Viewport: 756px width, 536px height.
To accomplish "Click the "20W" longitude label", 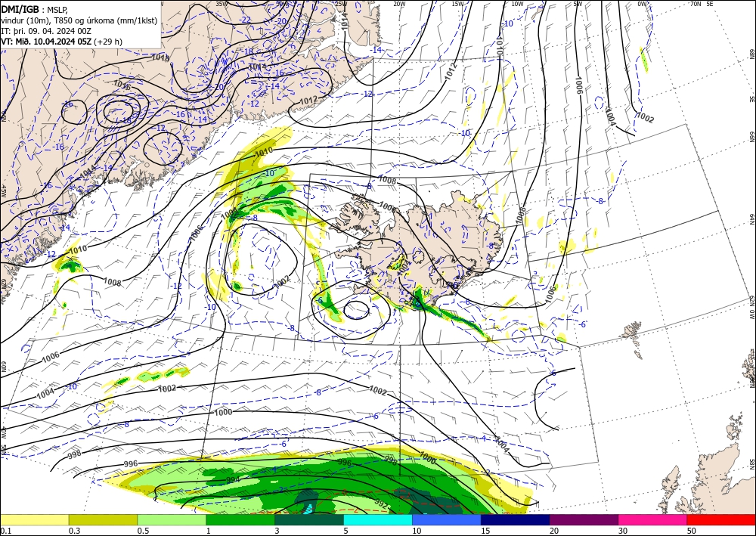I will tap(399, 4).
